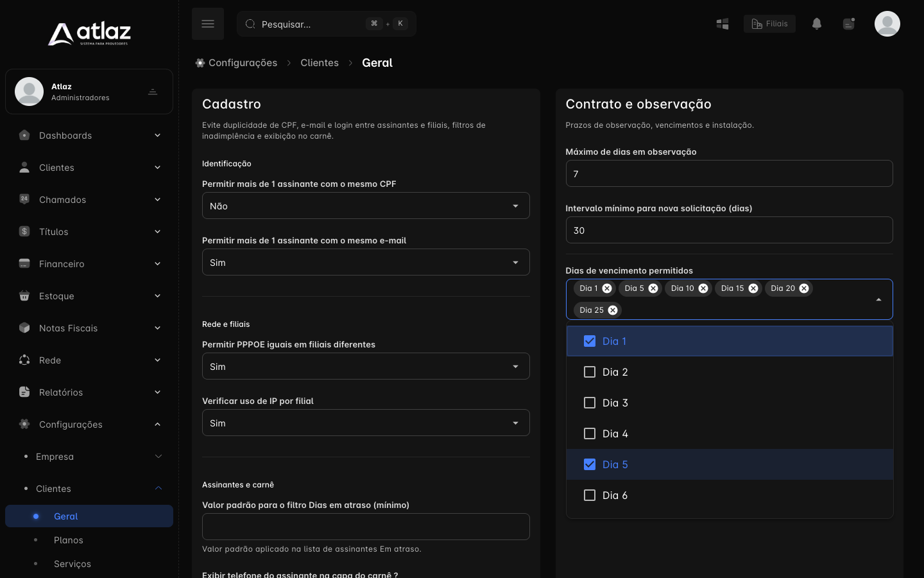Collapse the Dias de vencimento dropdown arrow
924x578 pixels.
[878, 300]
